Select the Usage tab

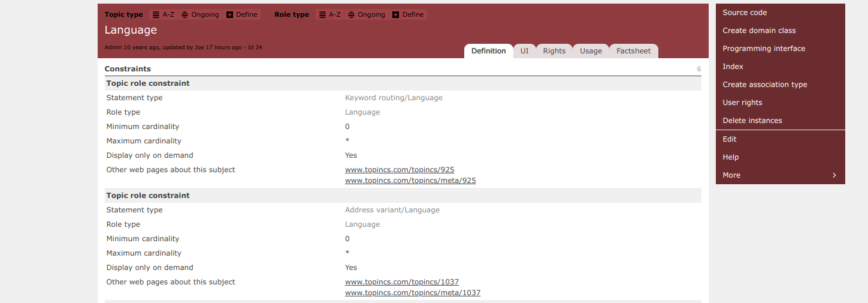point(591,51)
